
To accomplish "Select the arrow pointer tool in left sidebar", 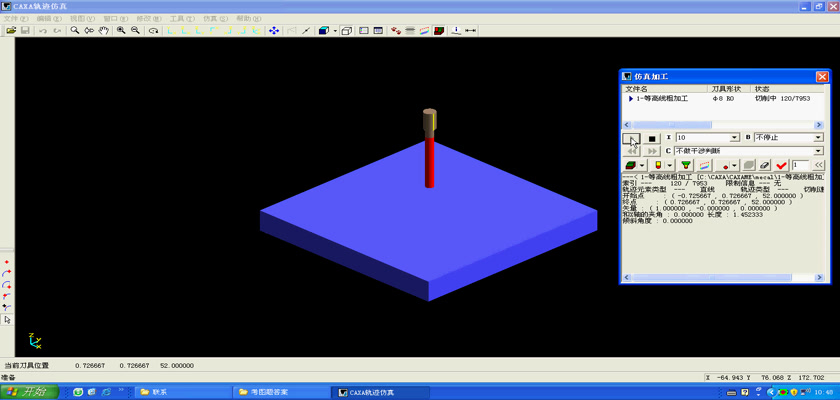I will pyautogui.click(x=7, y=320).
